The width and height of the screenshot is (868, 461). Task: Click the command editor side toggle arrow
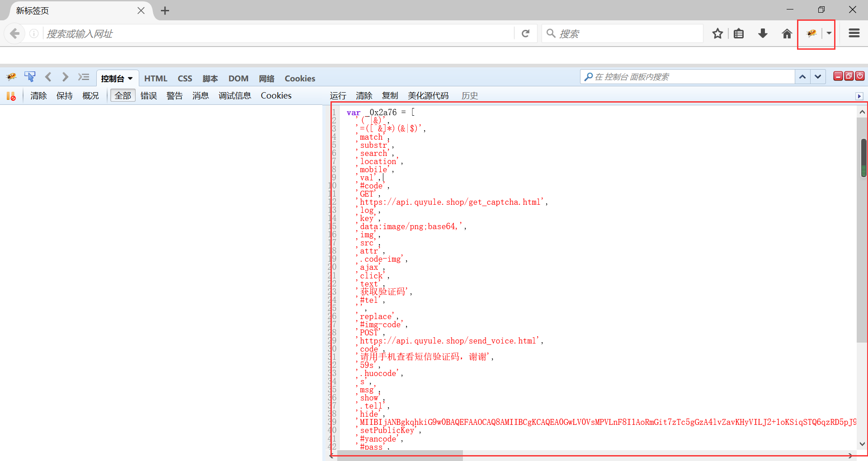point(859,96)
